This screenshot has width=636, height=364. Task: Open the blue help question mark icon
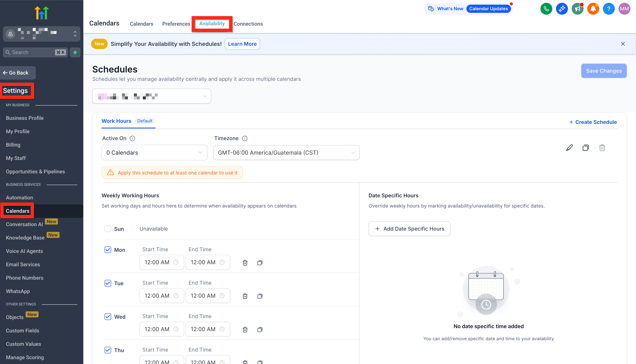[608, 9]
